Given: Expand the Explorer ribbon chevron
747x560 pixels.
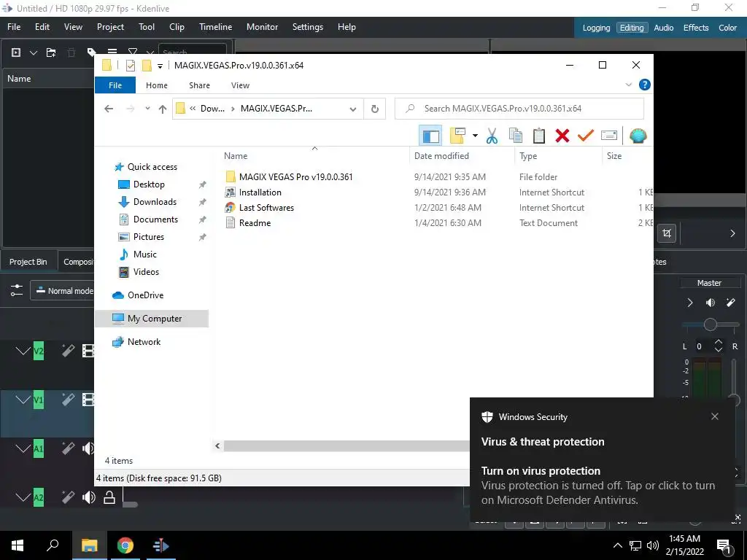Looking at the screenshot, I should point(628,85).
